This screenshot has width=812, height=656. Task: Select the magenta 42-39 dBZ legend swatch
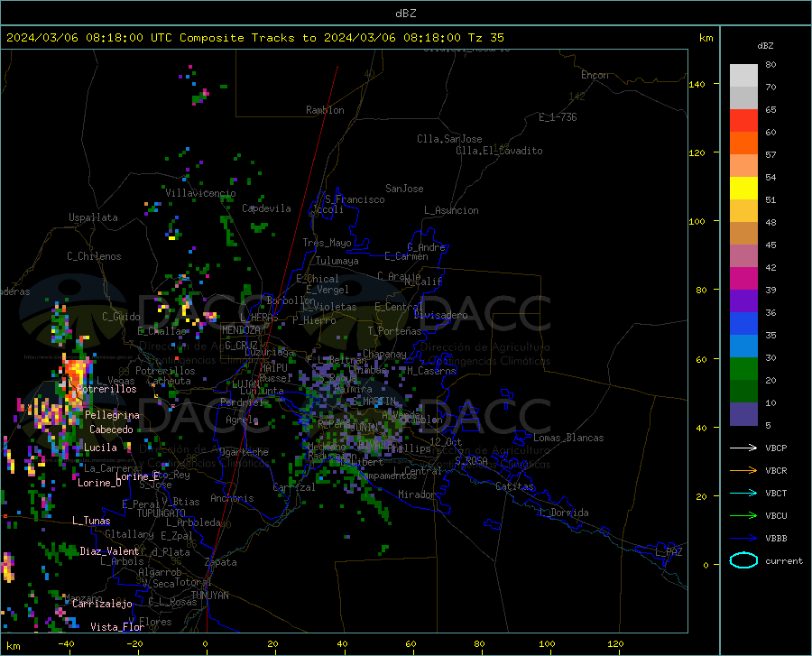click(x=743, y=279)
